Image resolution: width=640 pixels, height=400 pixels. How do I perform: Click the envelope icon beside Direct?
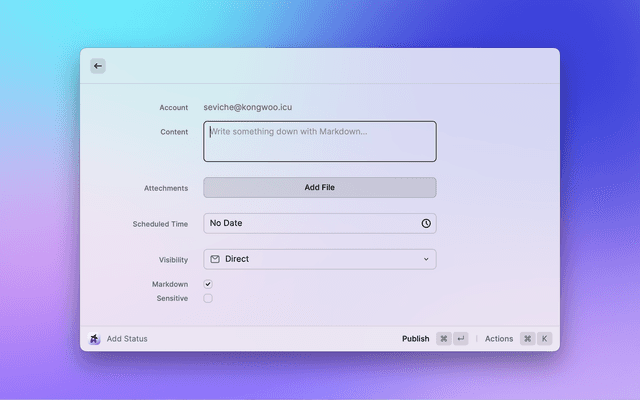pos(215,259)
